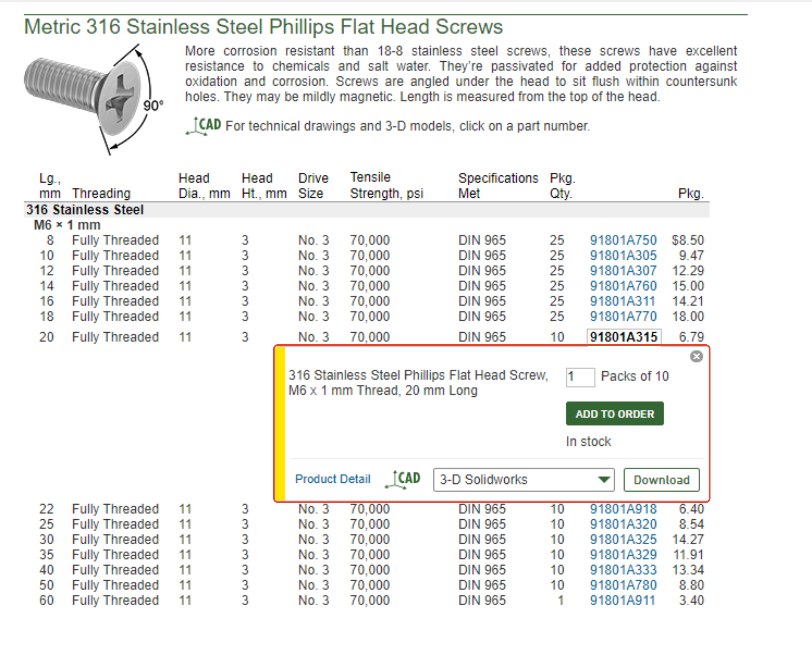The width and height of the screenshot is (812, 655).
Task: Click the flat head screw product image
Action: pos(94,99)
